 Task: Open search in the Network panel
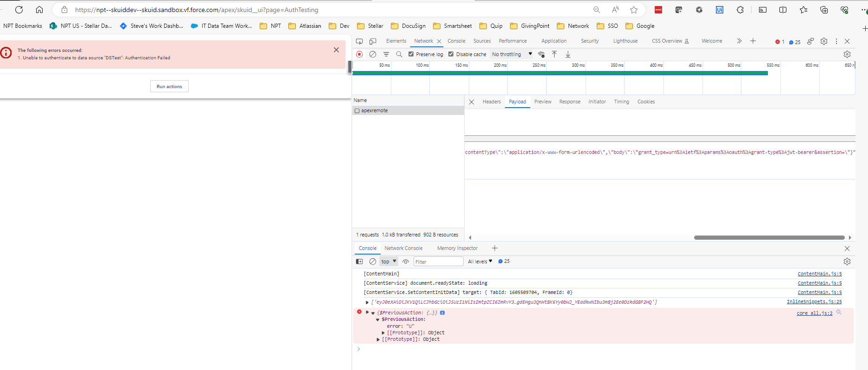coord(399,54)
